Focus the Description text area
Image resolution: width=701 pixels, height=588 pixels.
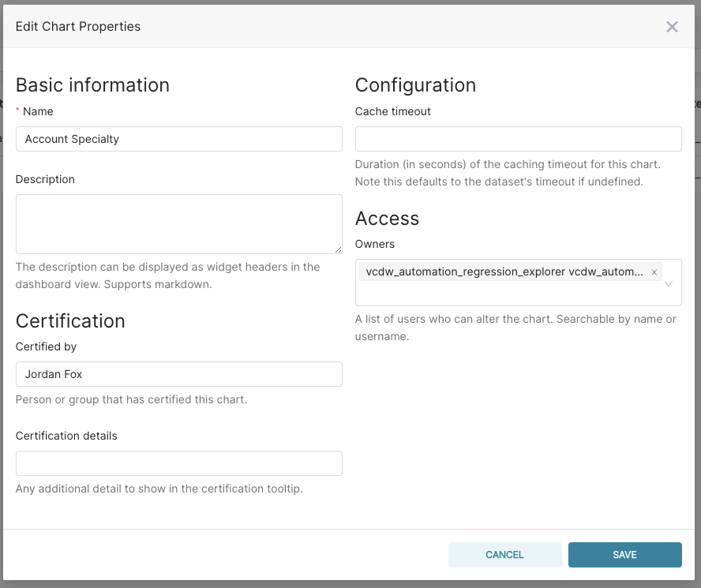tap(178, 223)
